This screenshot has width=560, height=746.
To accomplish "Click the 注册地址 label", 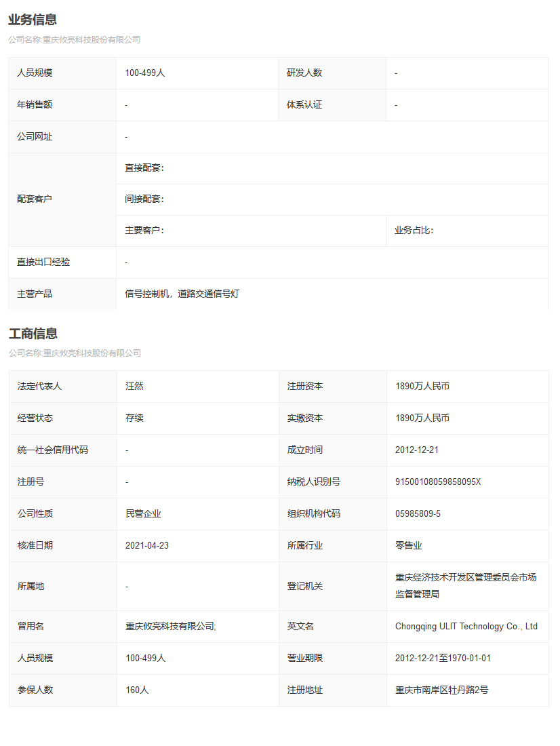I will [x=305, y=690].
